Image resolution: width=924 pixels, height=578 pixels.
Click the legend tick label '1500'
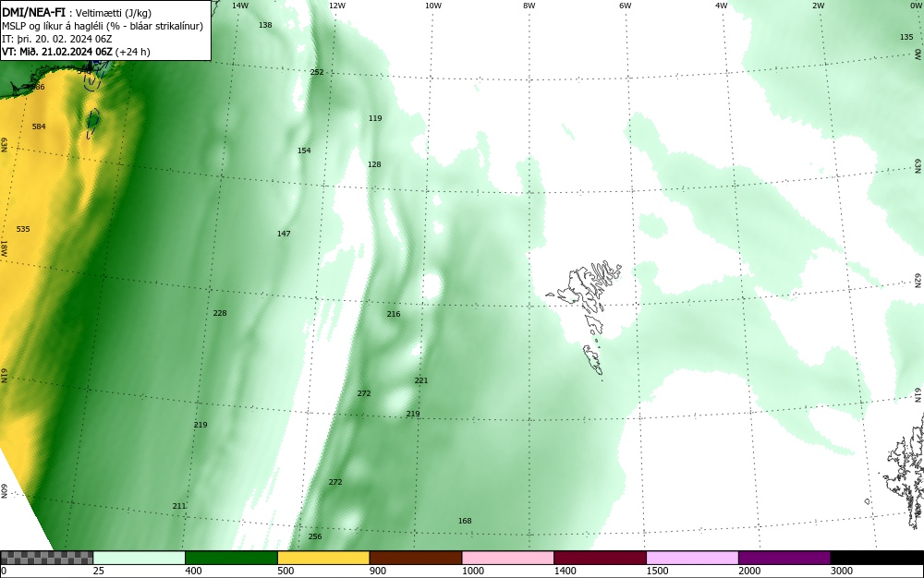(x=657, y=571)
